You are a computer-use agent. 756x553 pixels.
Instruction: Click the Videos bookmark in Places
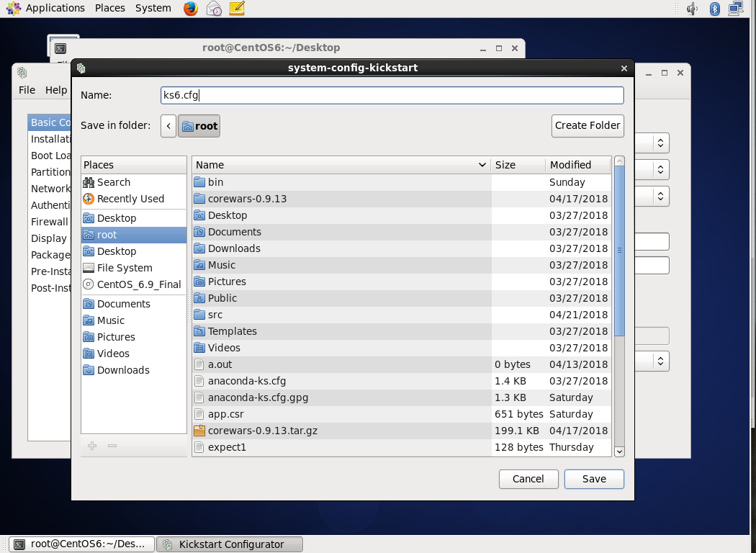(133, 354)
